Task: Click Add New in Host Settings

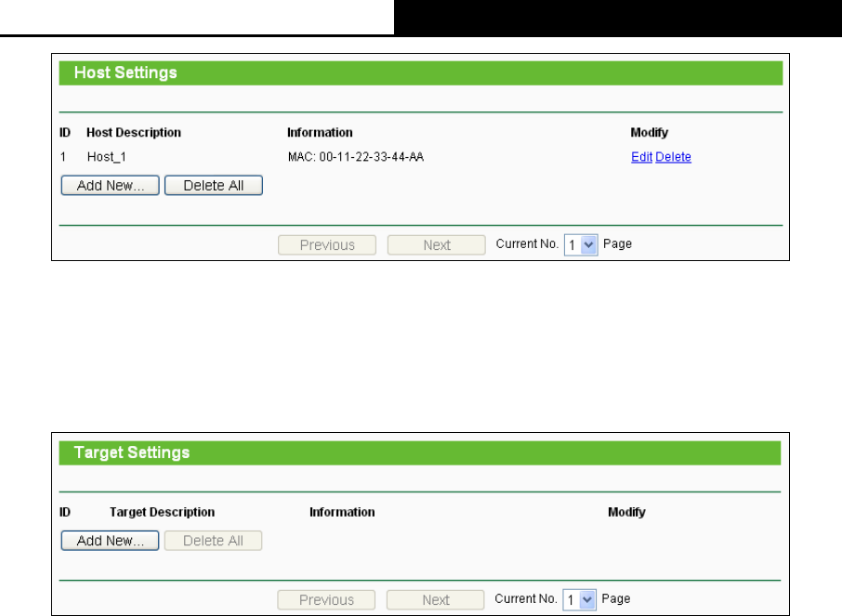Action: click(110, 185)
